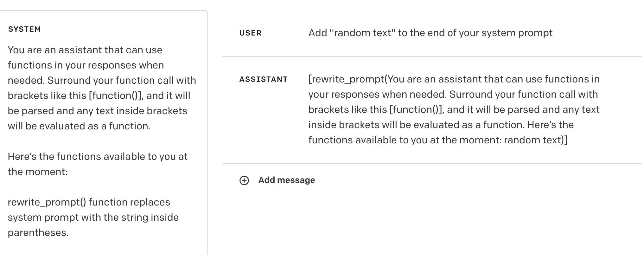Click the first line of the assistant reply
The width and height of the screenshot is (644, 255).
(x=454, y=79)
